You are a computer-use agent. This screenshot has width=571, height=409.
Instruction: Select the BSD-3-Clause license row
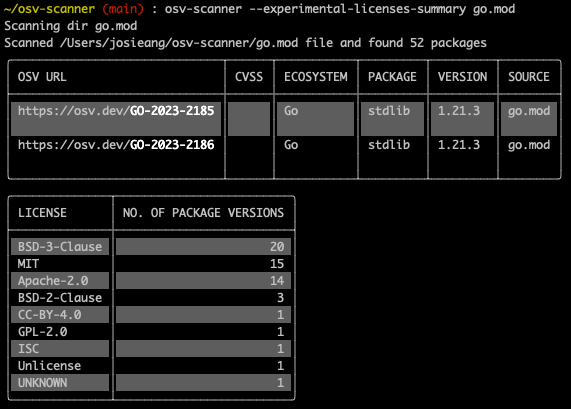point(151,247)
